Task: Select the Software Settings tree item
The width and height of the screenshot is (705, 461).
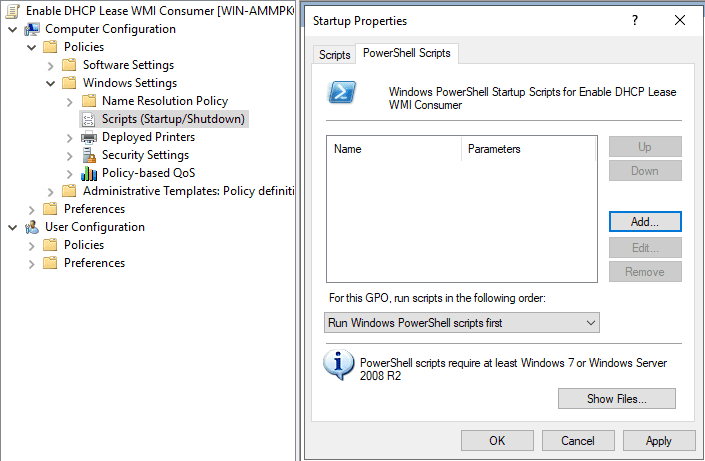Action: [129, 65]
